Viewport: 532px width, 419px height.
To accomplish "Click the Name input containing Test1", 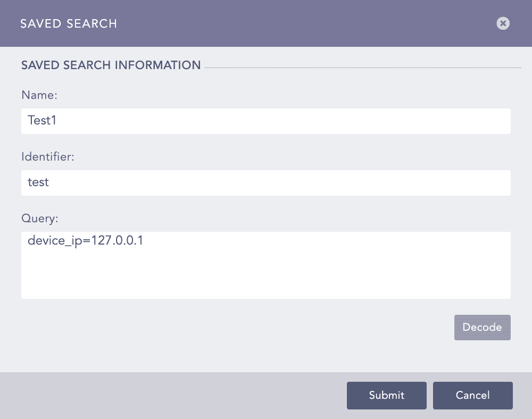I will pyautogui.click(x=266, y=121).
